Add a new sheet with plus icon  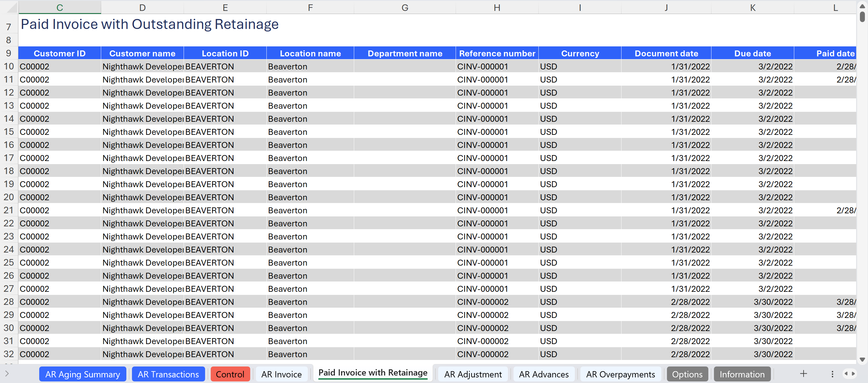(803, 374)
